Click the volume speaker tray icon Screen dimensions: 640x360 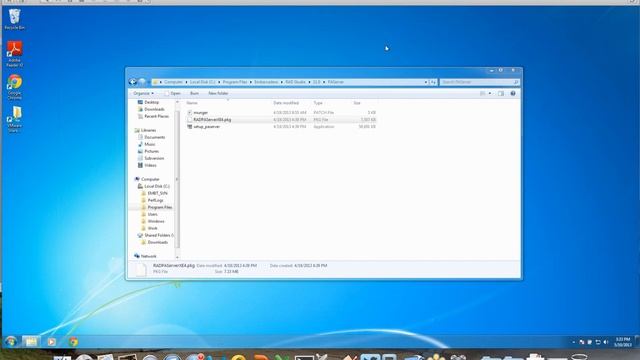tap(606, 342)
